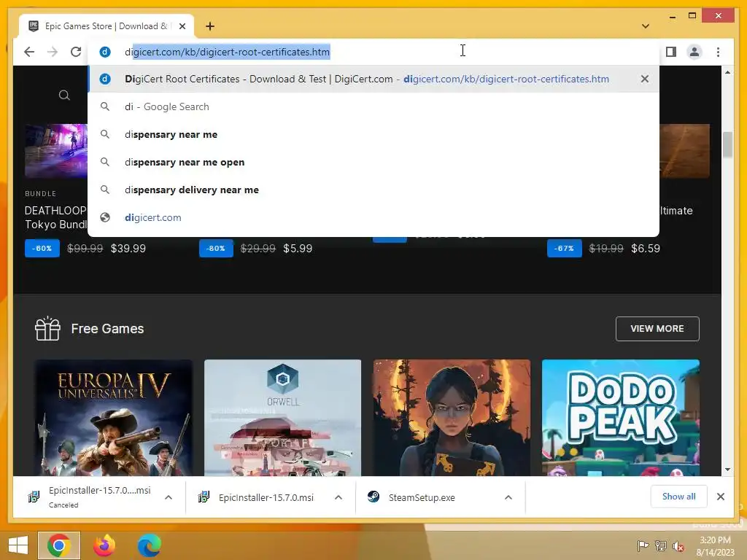The height and width of the screenshot is (560, 747).
Task: Click the $39.99 price
Action: point(128,249)
